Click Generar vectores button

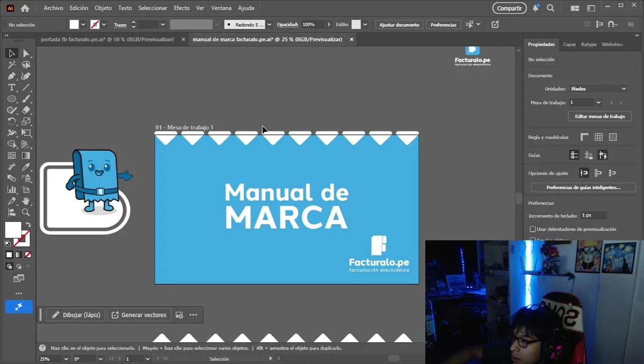point(139,315)
